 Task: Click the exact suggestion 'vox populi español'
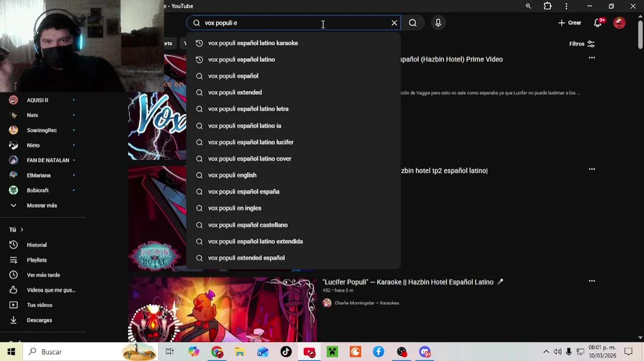click(294, 76)
